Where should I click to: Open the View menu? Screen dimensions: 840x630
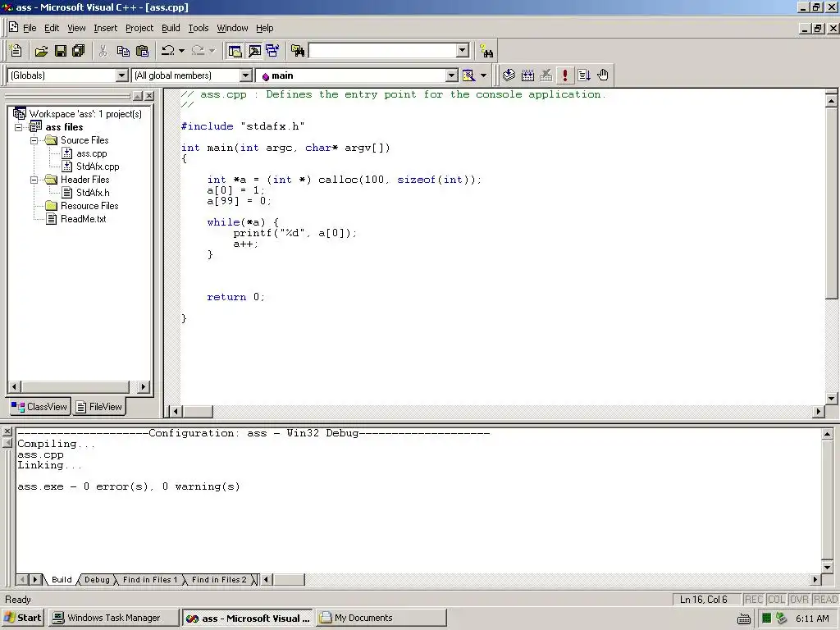click(76, 28)
